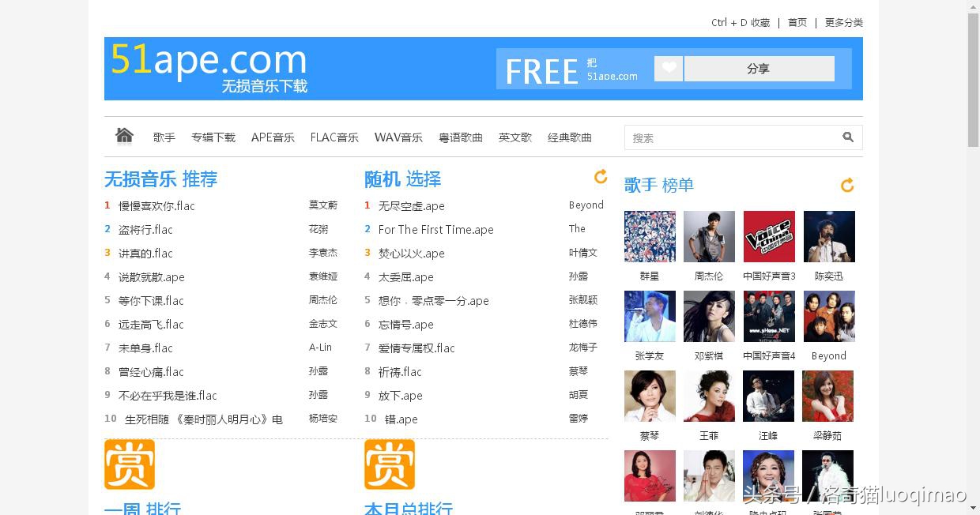Switch to the 英文歌 English songs section

(x=514, y=137)
